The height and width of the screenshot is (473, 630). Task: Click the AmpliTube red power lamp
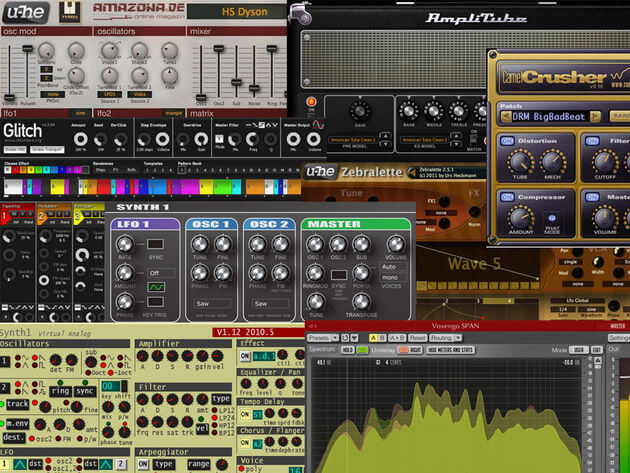coord(311,101)
